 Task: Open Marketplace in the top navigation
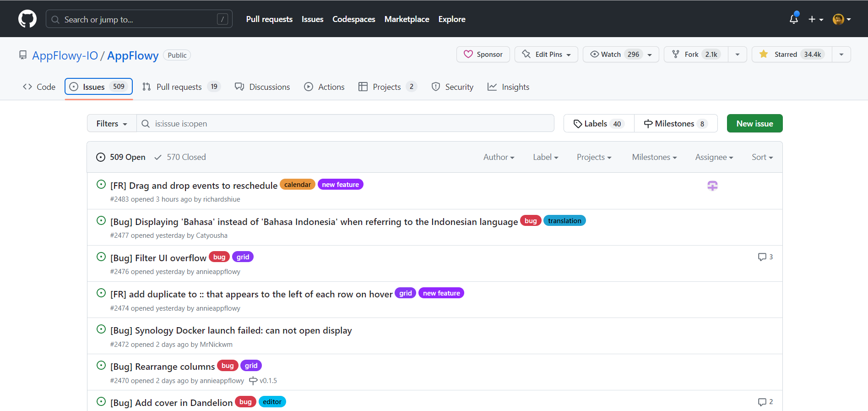tap(407, 19)
